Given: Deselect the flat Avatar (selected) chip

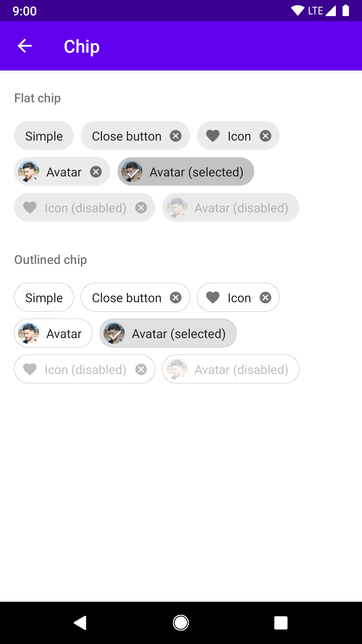Looking at the screenshot, I should click(196, 172).
